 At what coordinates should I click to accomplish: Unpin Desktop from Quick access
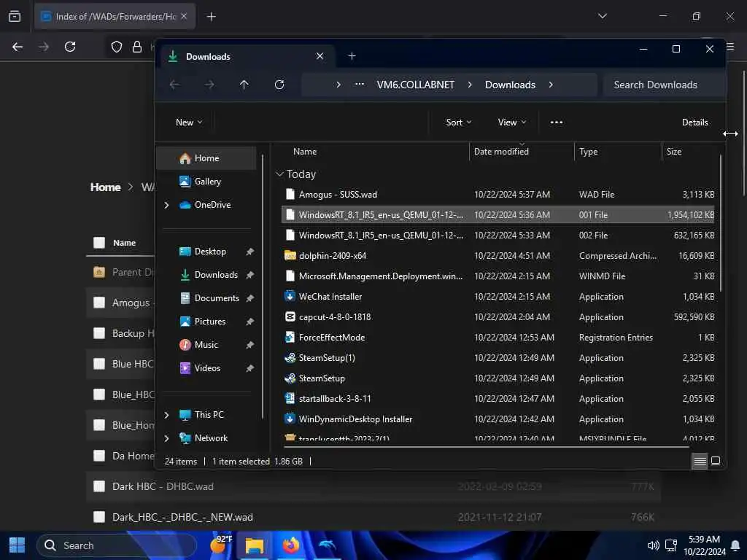tap(249, 252)
